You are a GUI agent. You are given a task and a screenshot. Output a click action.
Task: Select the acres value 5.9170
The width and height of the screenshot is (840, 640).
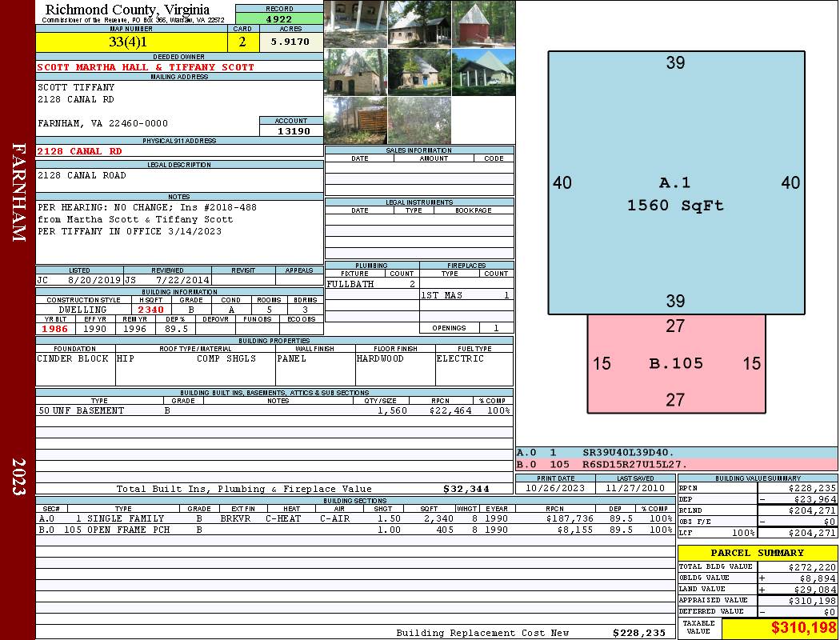(x=290, y=42)
